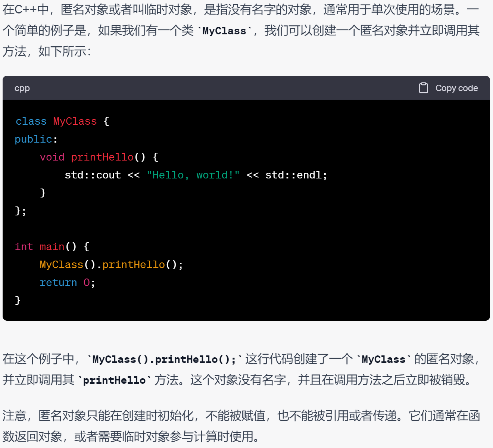Click the paragraph starting with '注意，匿名对象'
Viewport: 493px width, 448px height.
[x=241, y=426]
